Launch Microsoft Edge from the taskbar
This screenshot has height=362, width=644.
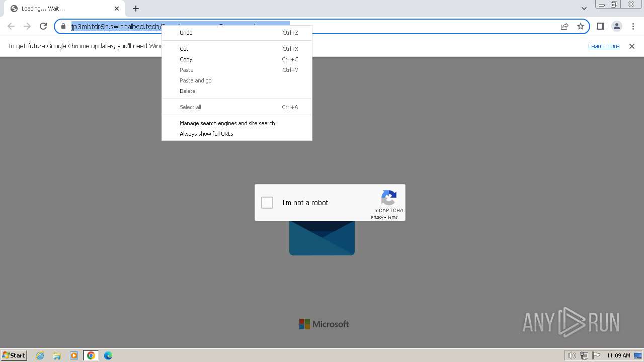[108, 355]
